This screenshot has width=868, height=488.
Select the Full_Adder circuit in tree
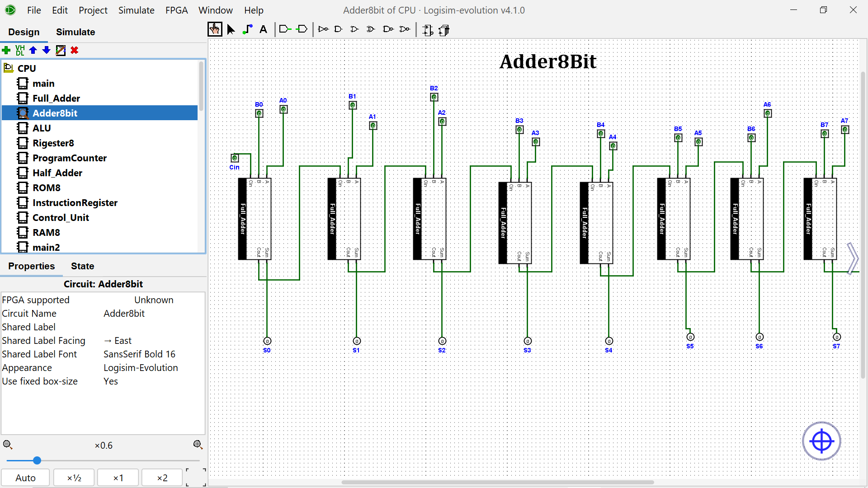click(56, 99)
